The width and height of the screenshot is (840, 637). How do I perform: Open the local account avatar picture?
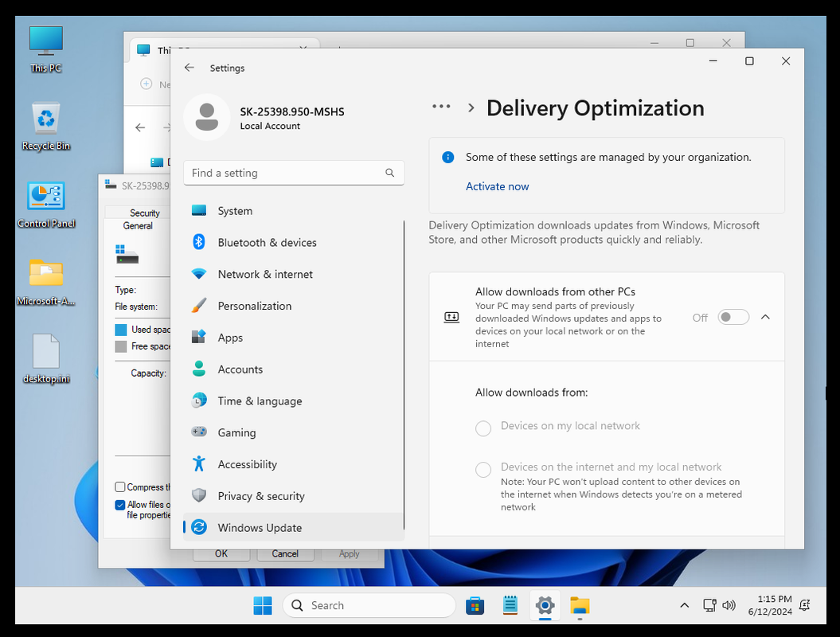[207, 117]
